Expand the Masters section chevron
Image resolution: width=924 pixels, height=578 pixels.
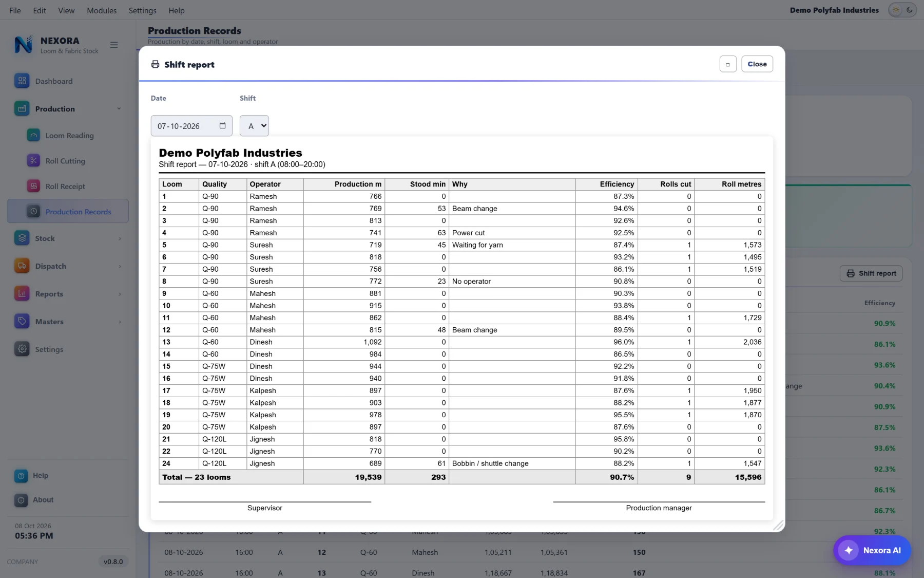tap(120, 322)
